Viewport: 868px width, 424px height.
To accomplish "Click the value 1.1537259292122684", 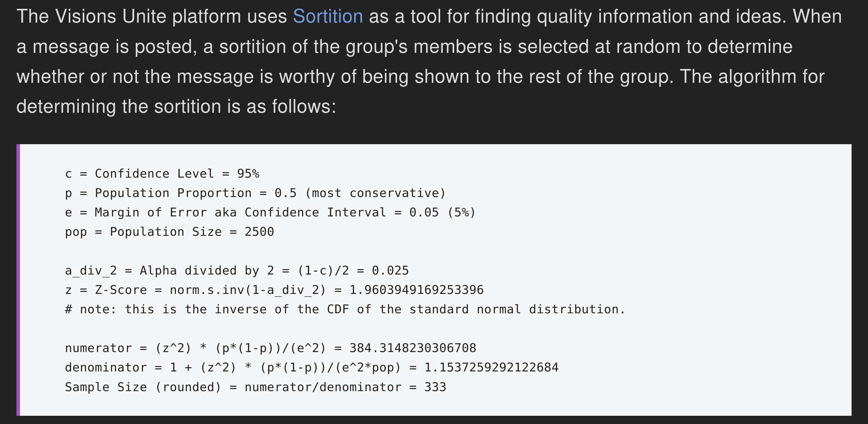I will point(491,368).
